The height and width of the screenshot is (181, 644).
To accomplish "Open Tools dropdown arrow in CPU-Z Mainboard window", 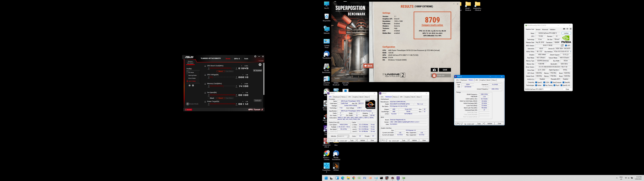I will coord(408,141).
